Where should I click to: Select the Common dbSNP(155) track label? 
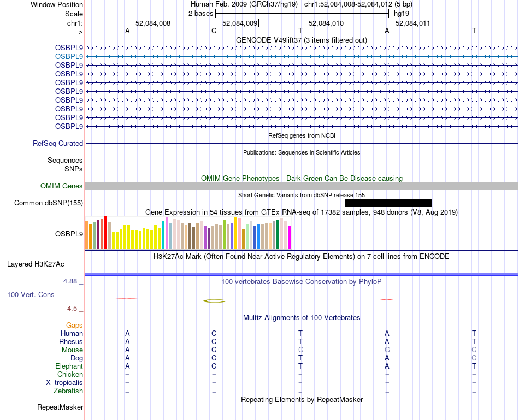(48, 203)
